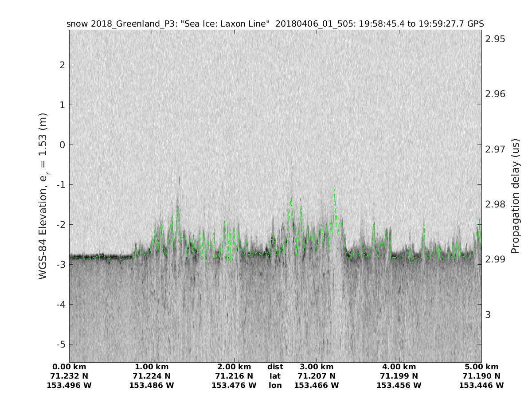Click the elevation tick label 2
This screenshot has width=532, height=399.
[61, 65]
